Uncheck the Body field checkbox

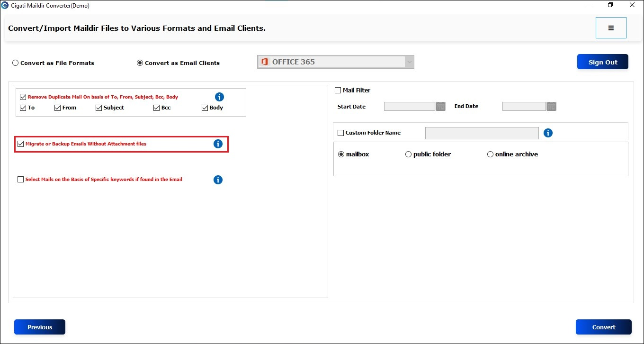tap(205, 108)
